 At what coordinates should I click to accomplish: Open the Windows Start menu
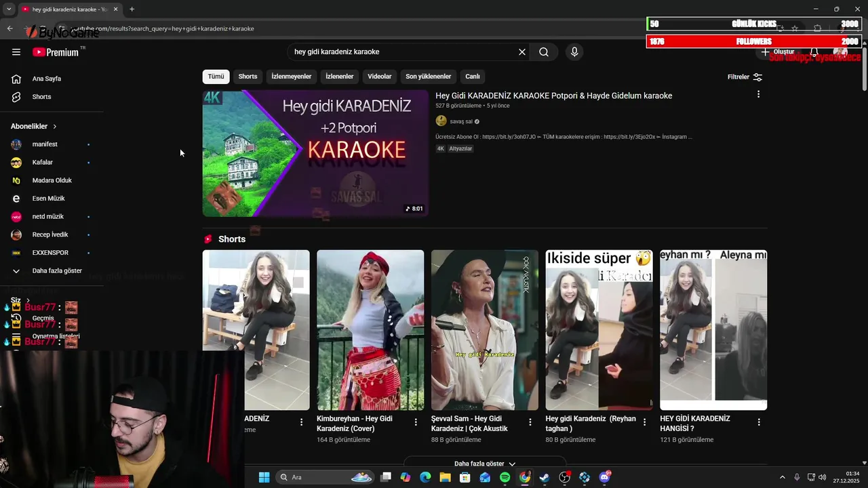coord(264,477)
